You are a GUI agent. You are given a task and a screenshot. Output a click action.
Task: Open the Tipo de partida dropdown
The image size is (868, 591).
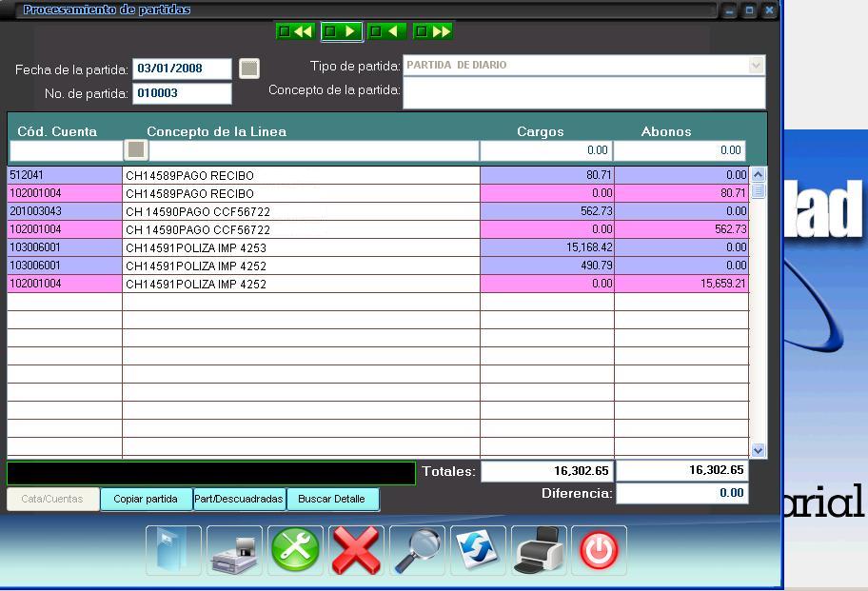[x=757, y=66]
